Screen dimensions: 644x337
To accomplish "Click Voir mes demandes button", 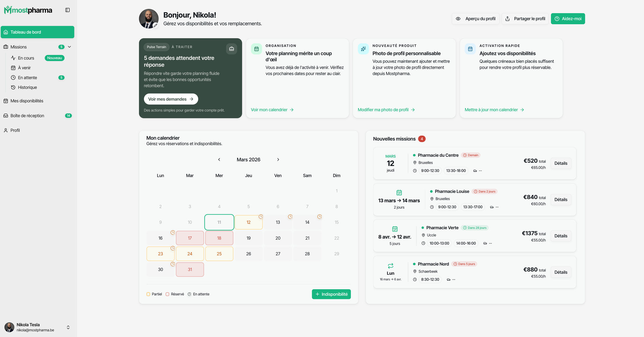I will pos(171,99).
